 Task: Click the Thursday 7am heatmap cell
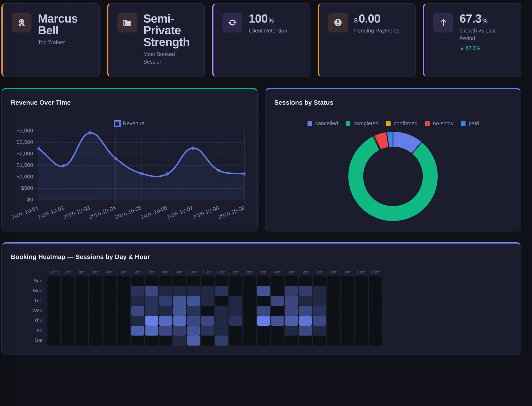[152, 321]
